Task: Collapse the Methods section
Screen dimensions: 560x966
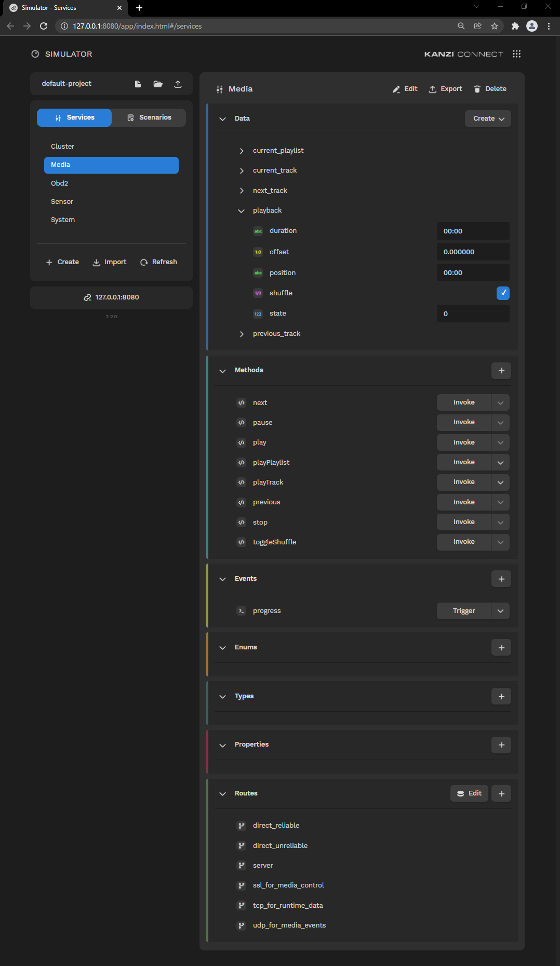Action: coord(223,371)
